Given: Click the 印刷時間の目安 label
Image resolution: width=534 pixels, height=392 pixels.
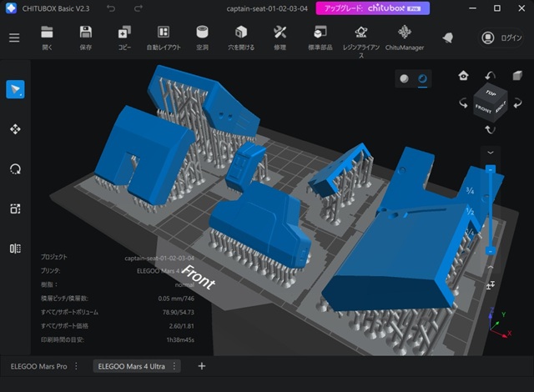Looking at the screenshot, I should coord(63,339).
